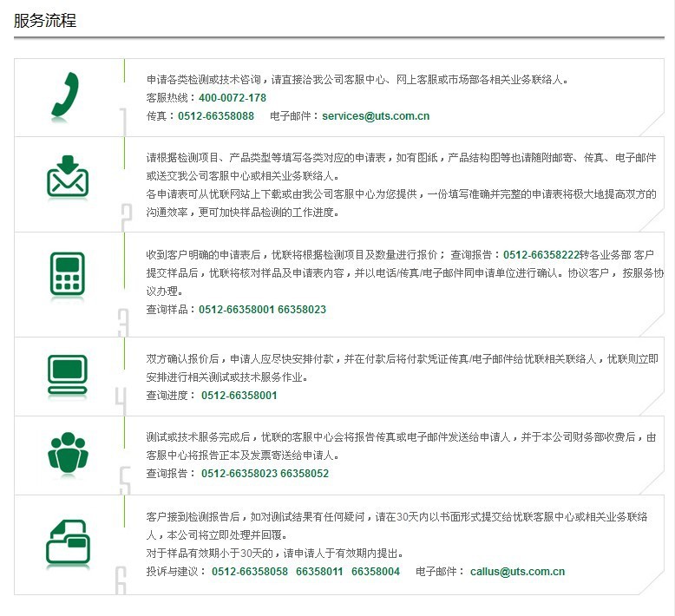675x616 pixels.
Task: Click the complaint number 66358011
Action: (x=320, y=572)
